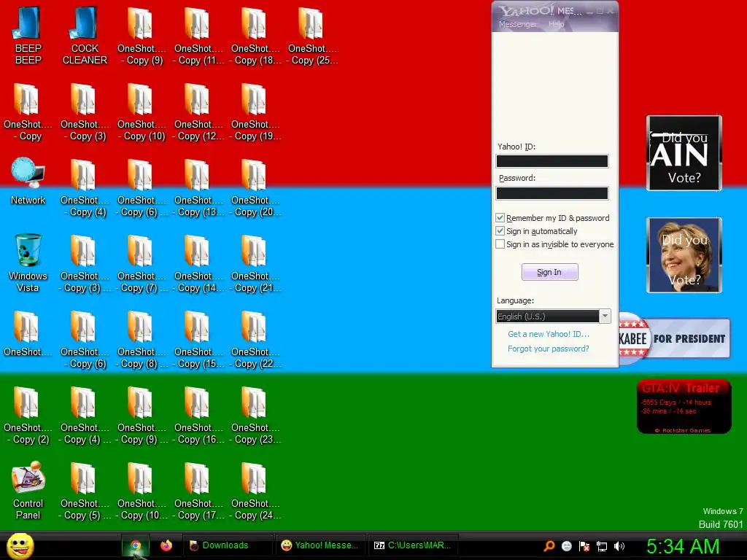This screenshot has width=747, height=560.
Task: Click the Action Center flag tray icon
Action: (x=584, y=546)
